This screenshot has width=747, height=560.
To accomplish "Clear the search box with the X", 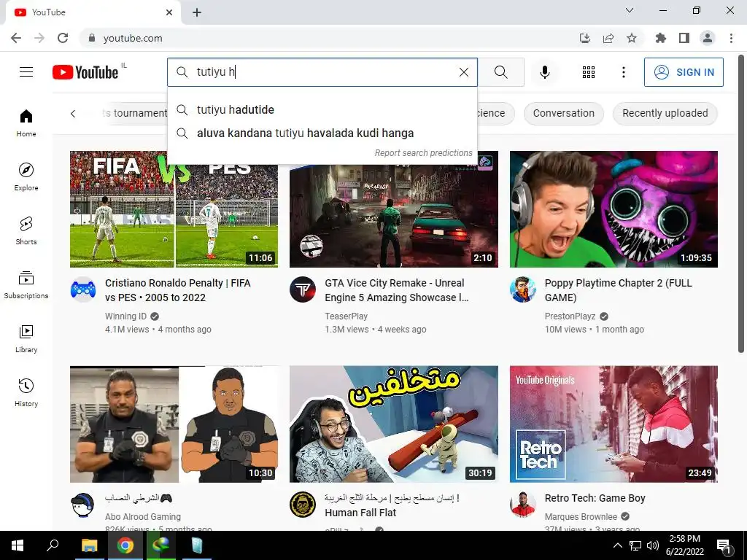I will [x=463, y=72].
